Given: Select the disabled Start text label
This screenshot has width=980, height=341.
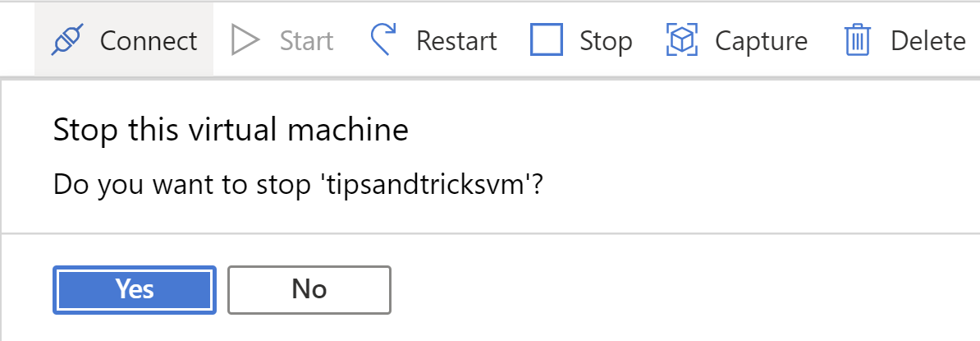Looking at the screenshot, I should point(306,41).
